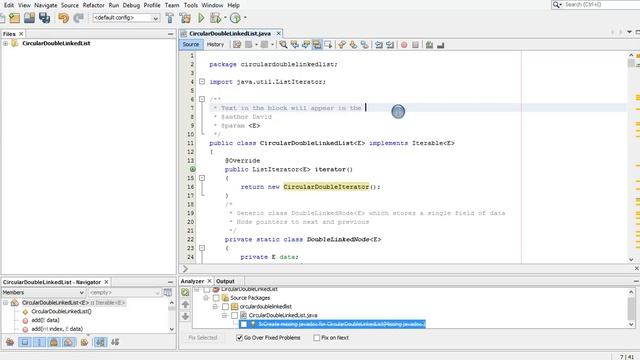The width and height of the screenshot is (640, 360).
Task: Run the project with the green play icon
Action: tap(201, 18)
